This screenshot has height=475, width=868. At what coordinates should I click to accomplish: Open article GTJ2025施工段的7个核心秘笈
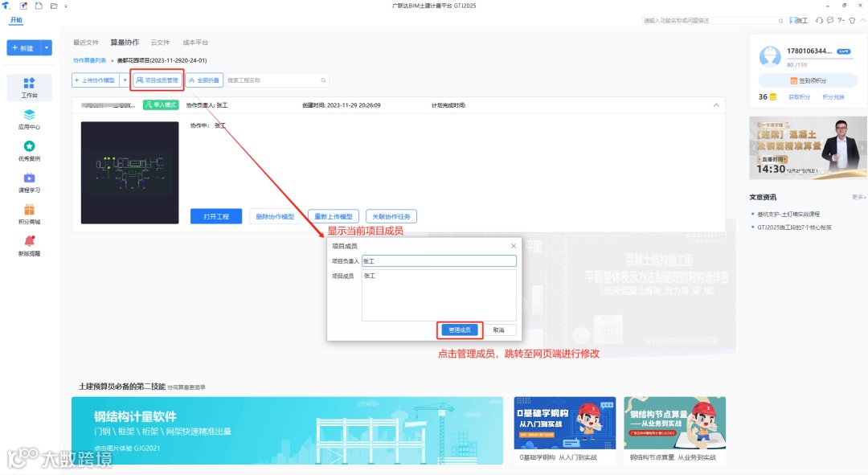pyautogui.click(x=794, y=227)
